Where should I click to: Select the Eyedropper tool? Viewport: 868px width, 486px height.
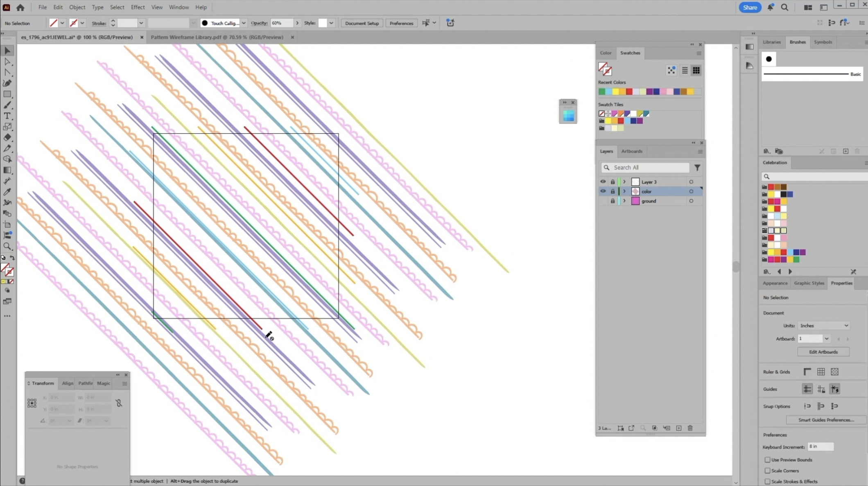click(x=7, y=192)
